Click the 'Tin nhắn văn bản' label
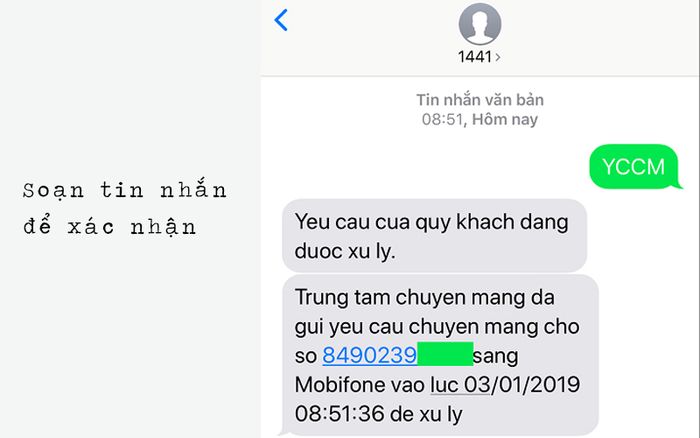This screenshot has width=700, height=438. (x=480, y=100)
